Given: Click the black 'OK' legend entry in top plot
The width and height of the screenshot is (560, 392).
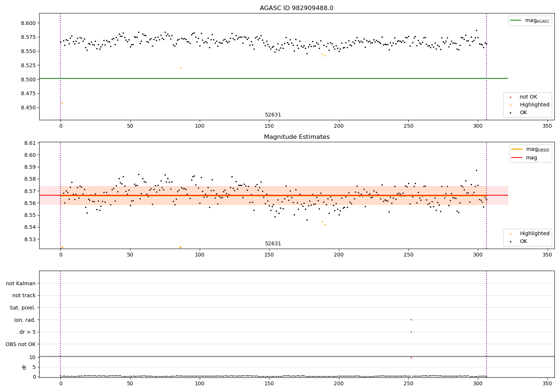Looking at the screenshot, I should (x=523, y=113).
